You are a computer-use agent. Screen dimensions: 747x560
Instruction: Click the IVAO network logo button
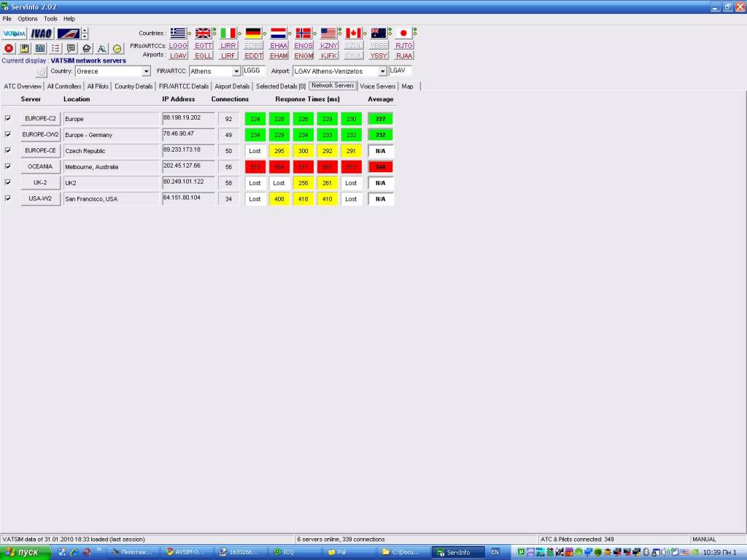(x=41, y=34)
